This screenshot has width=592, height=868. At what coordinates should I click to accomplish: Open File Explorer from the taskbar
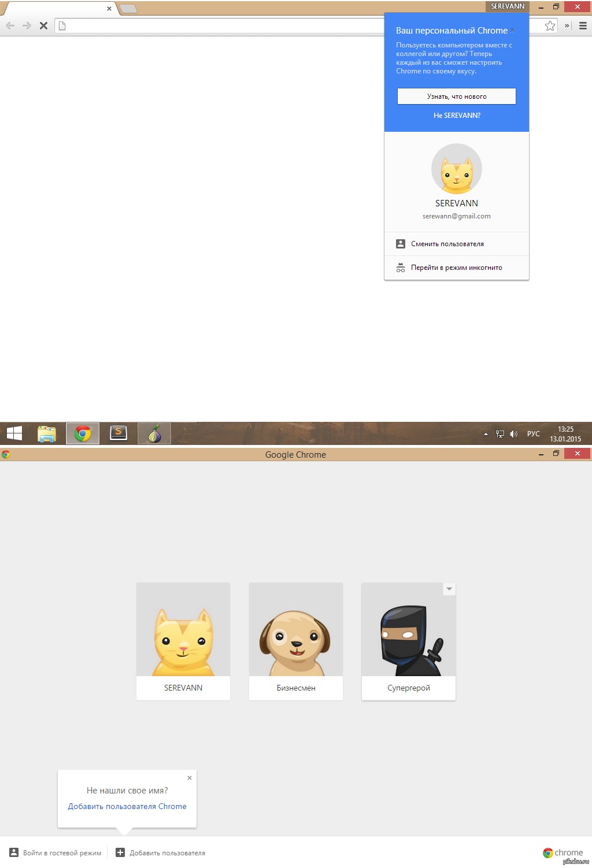pos(47,433)
